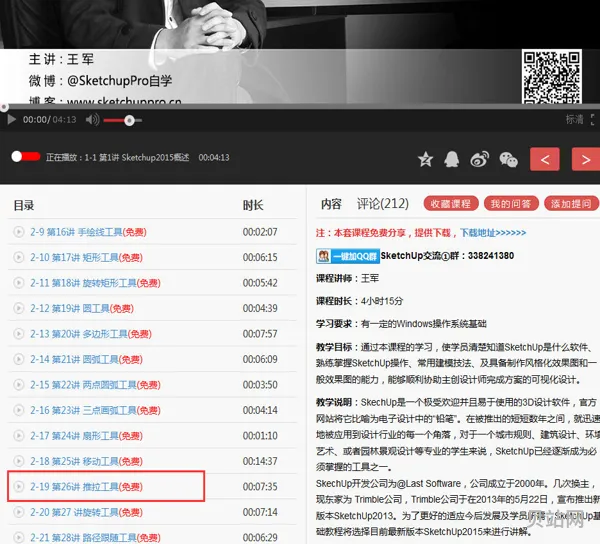600x544 pixels.
Task: Click the 添加提问 button
Action: tap(571, 204)
